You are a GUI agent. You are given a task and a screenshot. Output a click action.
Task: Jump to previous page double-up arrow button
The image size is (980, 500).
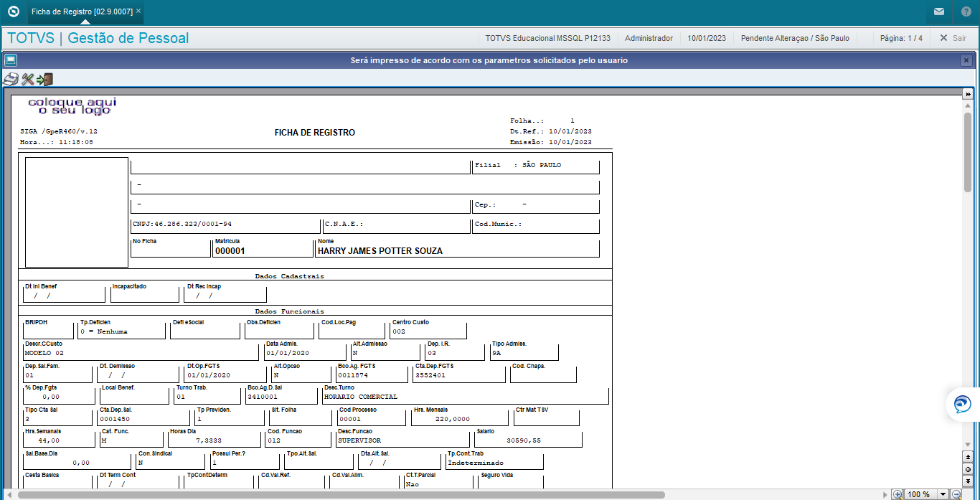click(968, 457)
